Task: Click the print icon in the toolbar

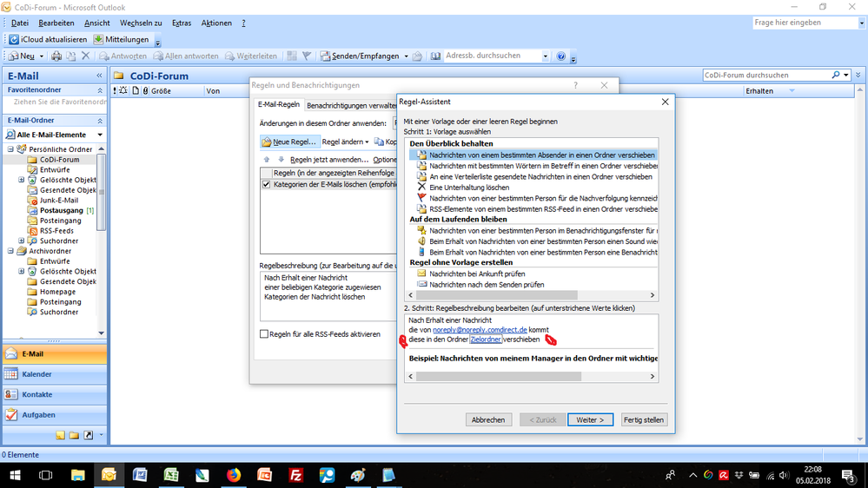Action: point(56,56)
